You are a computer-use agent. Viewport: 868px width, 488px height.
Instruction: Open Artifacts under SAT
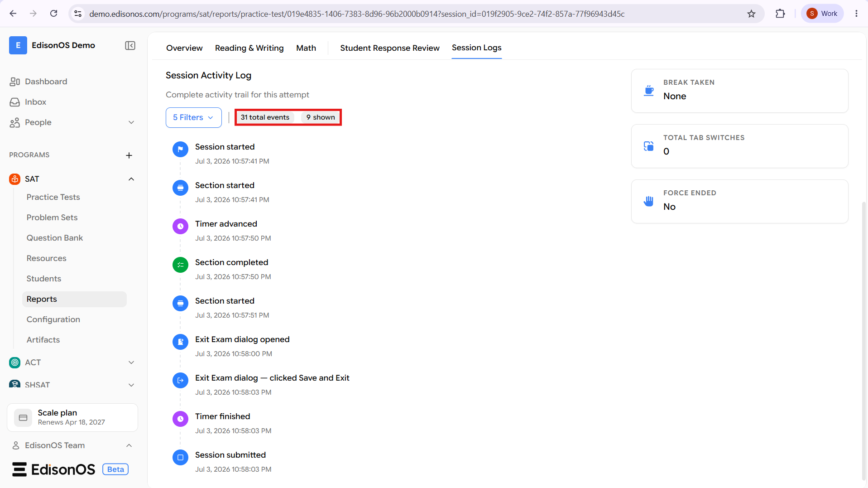43,340
